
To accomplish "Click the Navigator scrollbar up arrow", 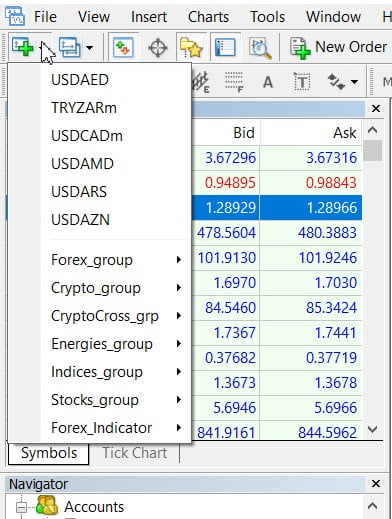I will [372, 506].
